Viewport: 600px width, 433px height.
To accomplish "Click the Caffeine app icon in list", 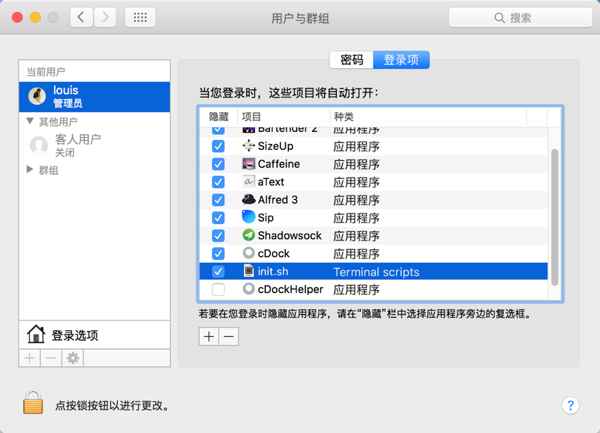I will point(249,164).
